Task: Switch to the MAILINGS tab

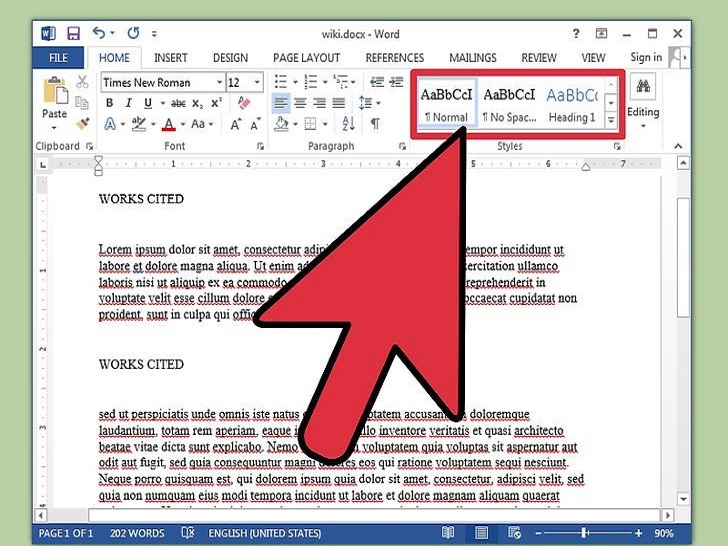Action: point(473,58)
